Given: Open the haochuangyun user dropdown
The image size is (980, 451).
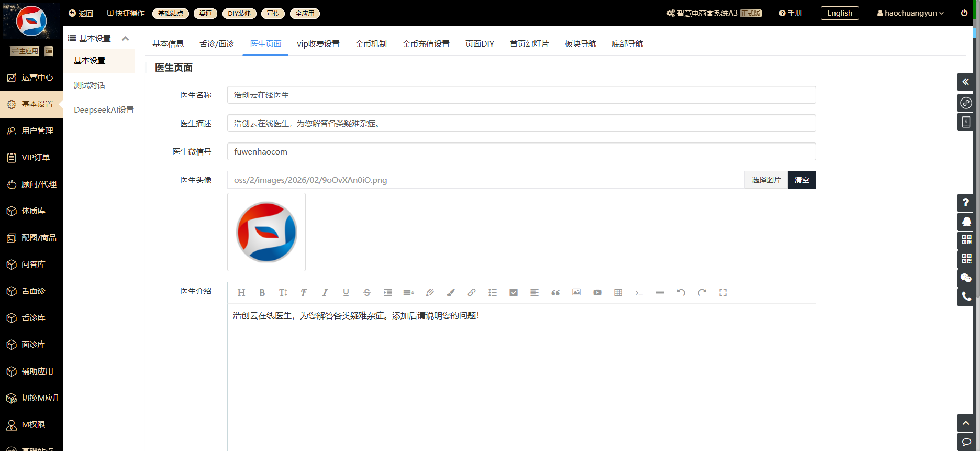Looking at the screenshot, I should [910, 13].
